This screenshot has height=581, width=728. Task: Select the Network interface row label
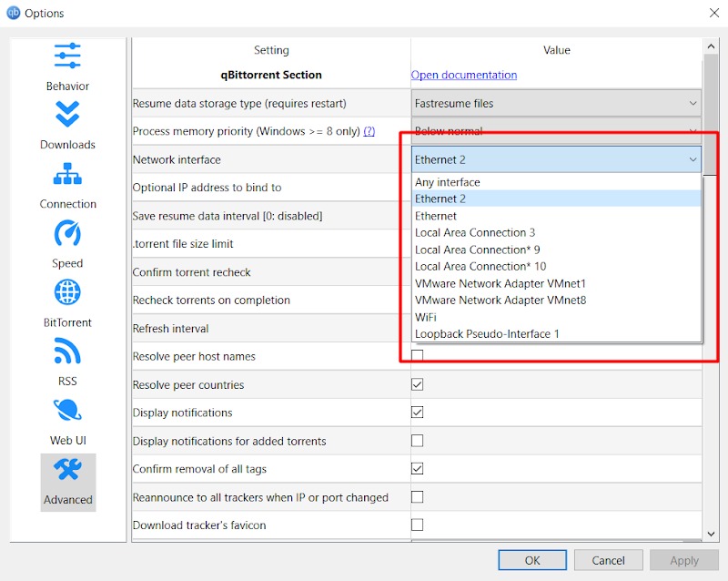[x=177, y=159]
